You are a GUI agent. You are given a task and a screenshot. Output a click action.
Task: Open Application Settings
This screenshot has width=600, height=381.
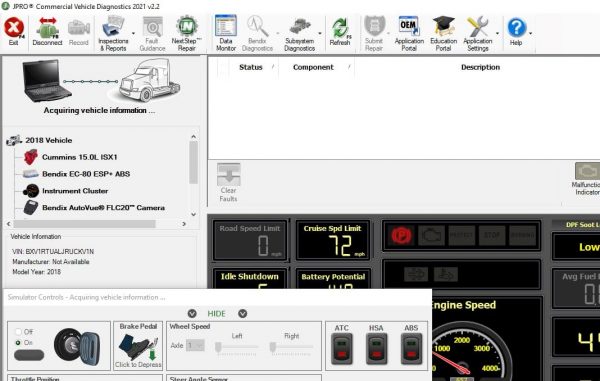[478, 34]
